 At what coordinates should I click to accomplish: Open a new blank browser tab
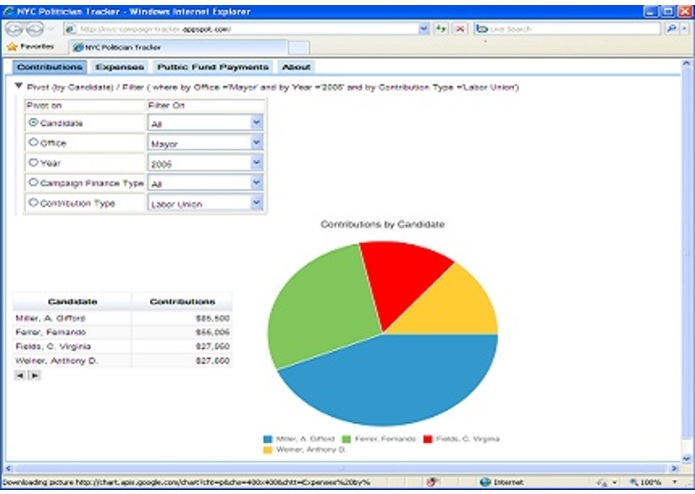(299, 48)
